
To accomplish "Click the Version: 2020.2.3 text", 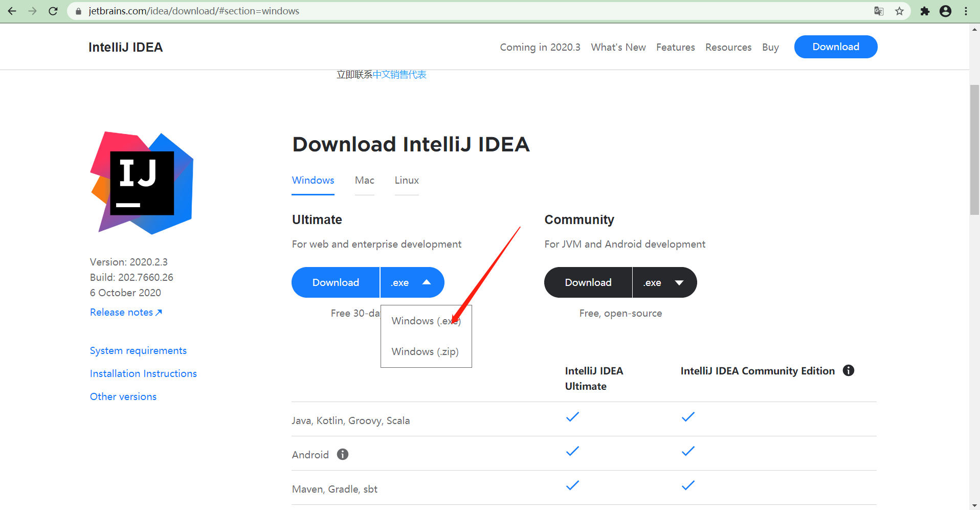I will click(x=129, y=262).
